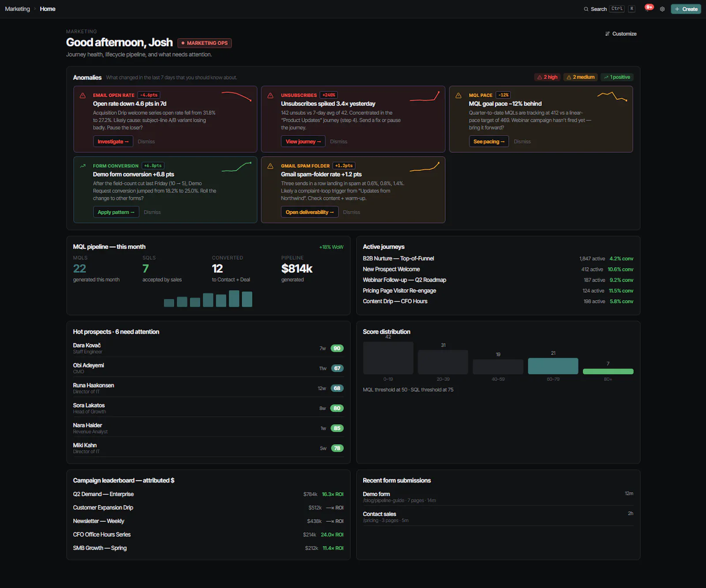Viewport: 706px width, 588px height.
Task: Open settings gear in top bar
Action: point(662,9)
